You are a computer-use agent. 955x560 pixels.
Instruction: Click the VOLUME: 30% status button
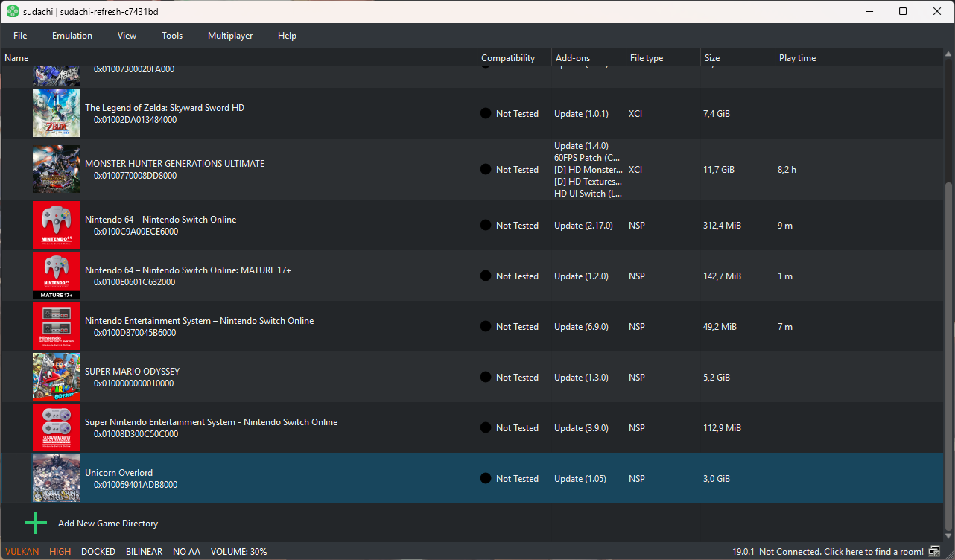(238, 552)
